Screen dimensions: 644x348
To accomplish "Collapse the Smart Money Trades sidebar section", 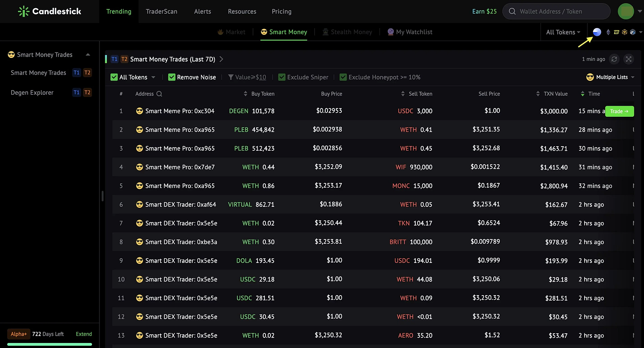I will pyautogui.click(x=88, y=55).
